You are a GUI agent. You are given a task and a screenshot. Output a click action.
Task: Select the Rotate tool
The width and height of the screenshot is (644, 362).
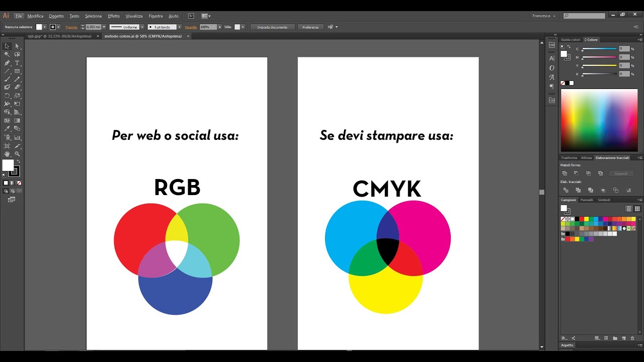pos(7,96)
